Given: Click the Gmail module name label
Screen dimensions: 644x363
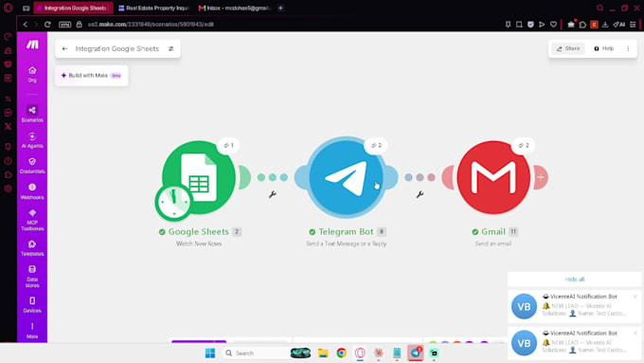Looking at the screenshot, I should click(x=493, y=232).
